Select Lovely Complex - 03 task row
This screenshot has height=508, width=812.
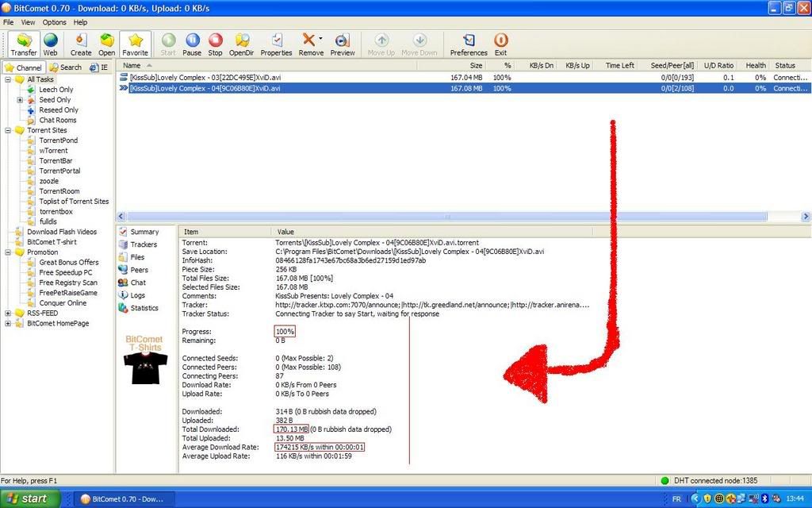pos(463,77)
